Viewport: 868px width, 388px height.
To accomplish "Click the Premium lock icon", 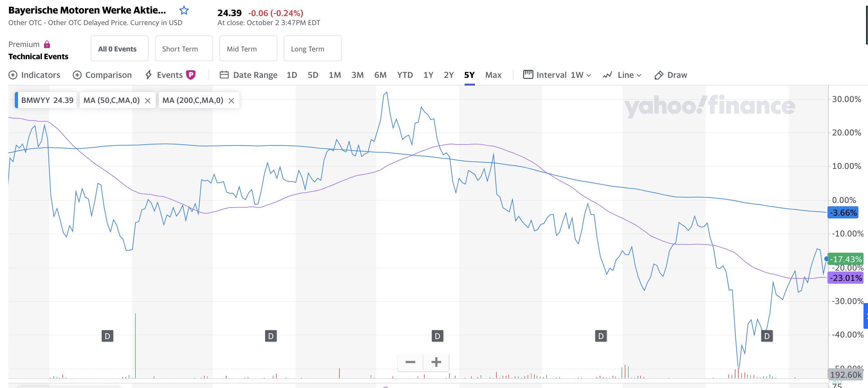I will click(x=47, y=44).
